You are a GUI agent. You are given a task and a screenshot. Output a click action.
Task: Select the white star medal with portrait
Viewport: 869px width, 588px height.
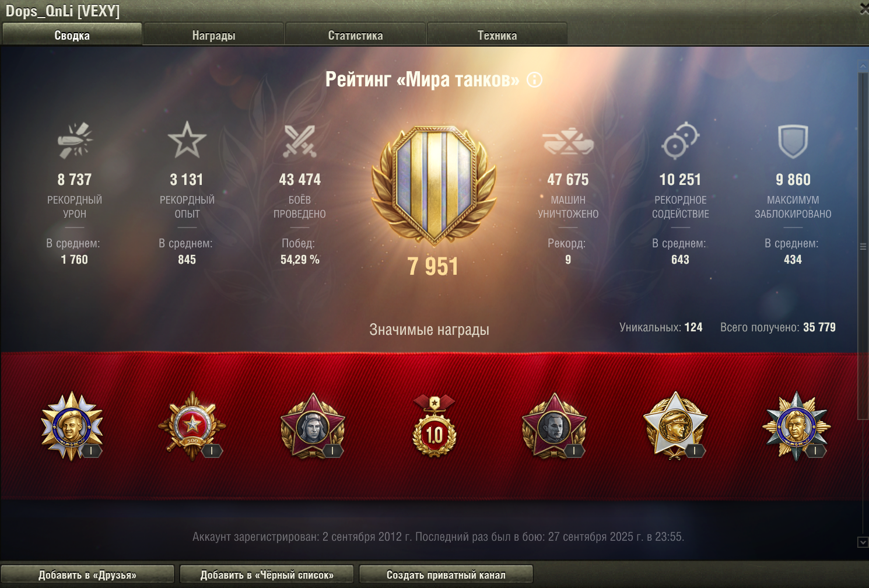click(x=675, y=425)
